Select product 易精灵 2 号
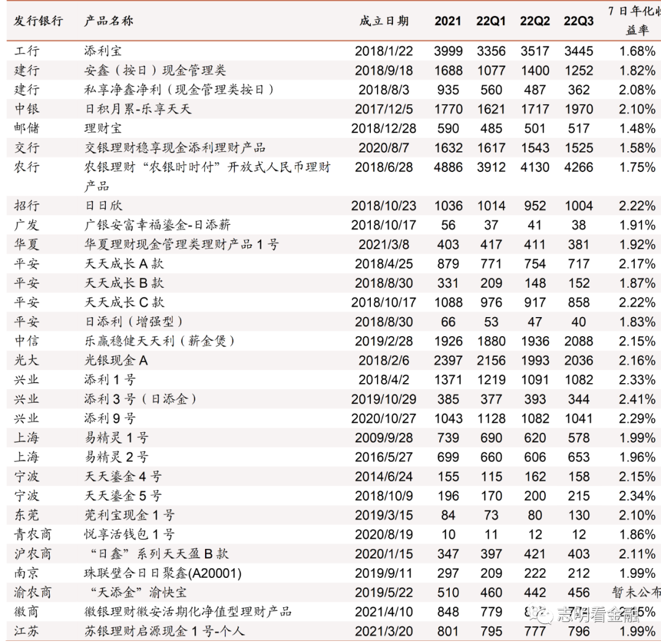This screenshot has width=661, height=644. (x=116, y=457)
